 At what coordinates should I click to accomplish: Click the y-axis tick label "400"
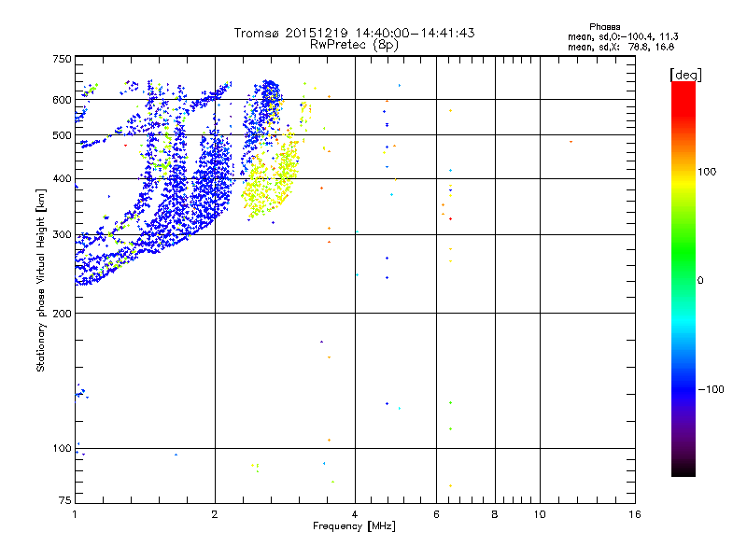tap(62, 178)
